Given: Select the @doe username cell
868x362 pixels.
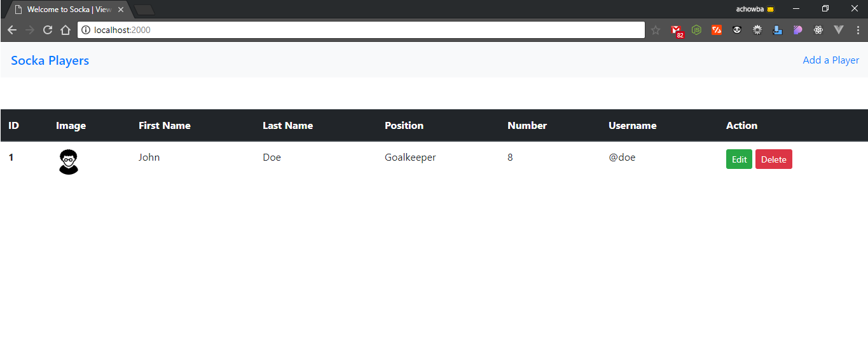Looking at the screenshot, I should (622, 158).
